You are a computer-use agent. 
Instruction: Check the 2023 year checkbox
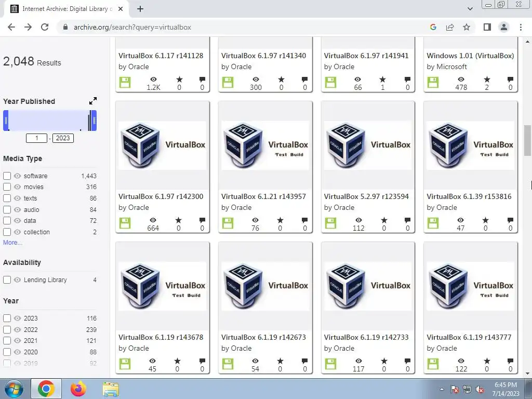(x=7, y=318)
